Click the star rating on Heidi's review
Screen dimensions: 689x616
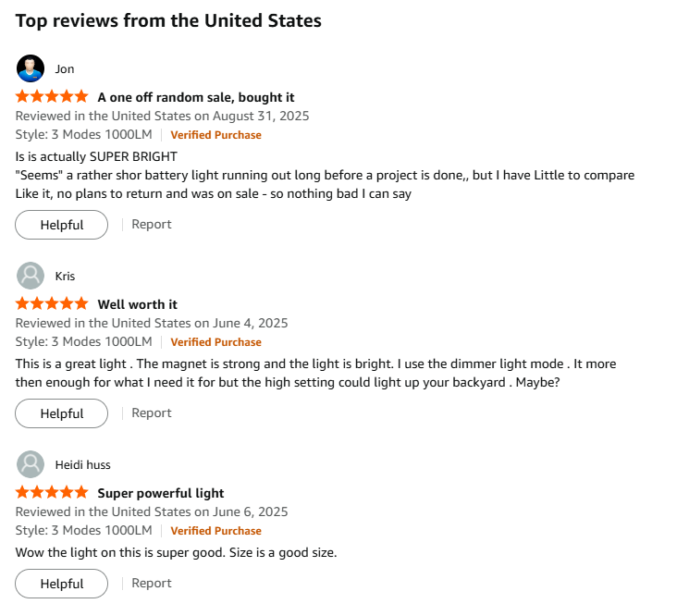click(52, 493)
